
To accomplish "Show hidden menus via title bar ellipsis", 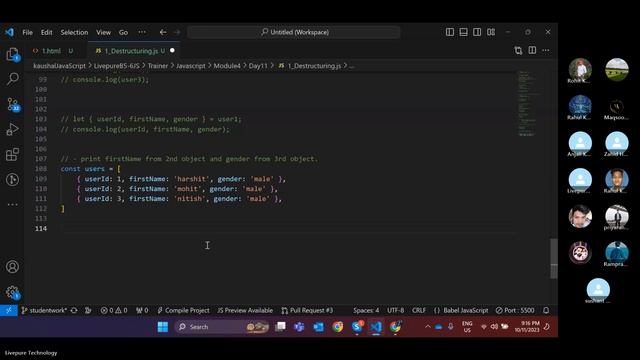I will click(x=142, y=32).
